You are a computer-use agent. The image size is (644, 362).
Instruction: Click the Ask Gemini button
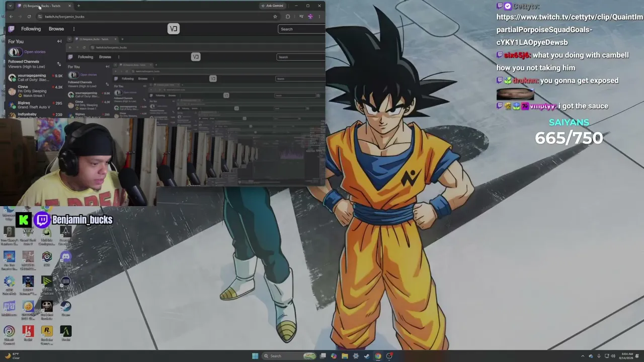coord(272,6)
